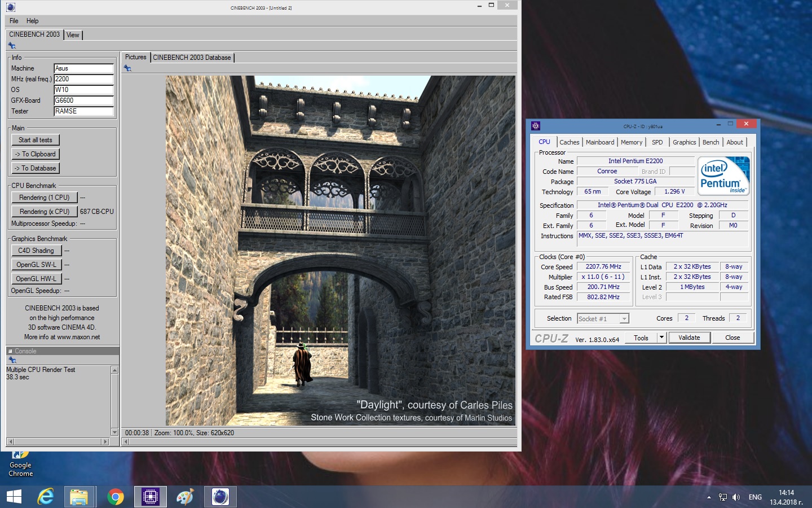Click the console horizontal scroll left arrow
Screen dimensions: 812x508
(10, 441)
